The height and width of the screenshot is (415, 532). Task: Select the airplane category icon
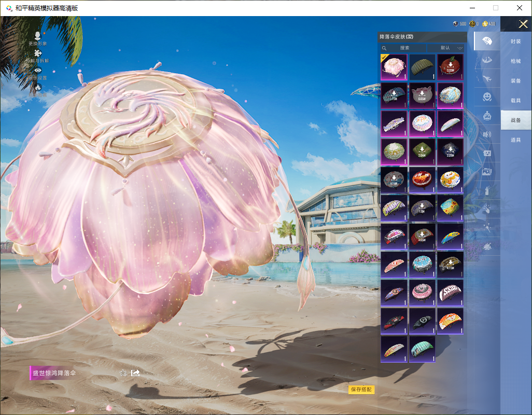[487, 78]
